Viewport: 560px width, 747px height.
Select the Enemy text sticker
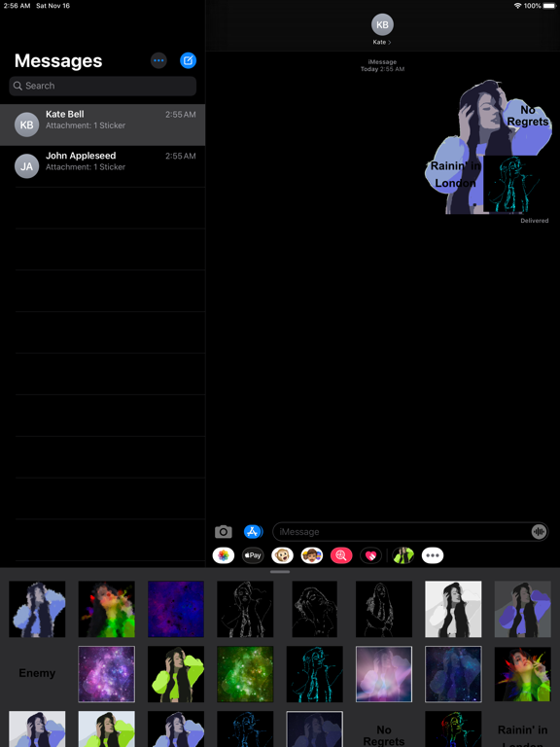[37, 673]
